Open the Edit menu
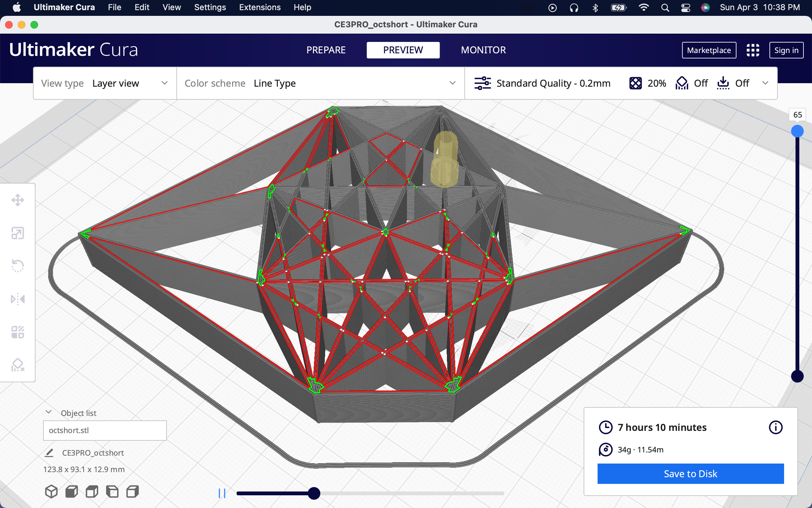Viewport: 812px width, 508px height. click(142, 7)
